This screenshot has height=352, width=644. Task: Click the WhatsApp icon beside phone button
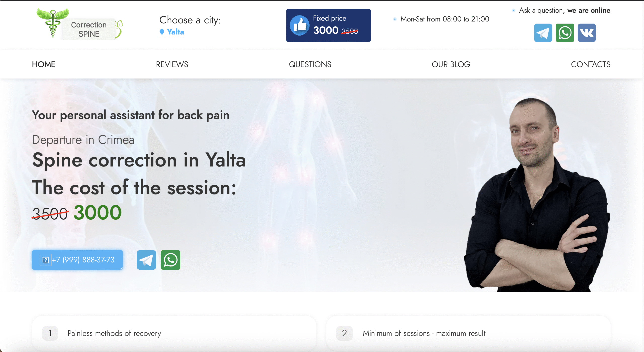pos(171,260)
